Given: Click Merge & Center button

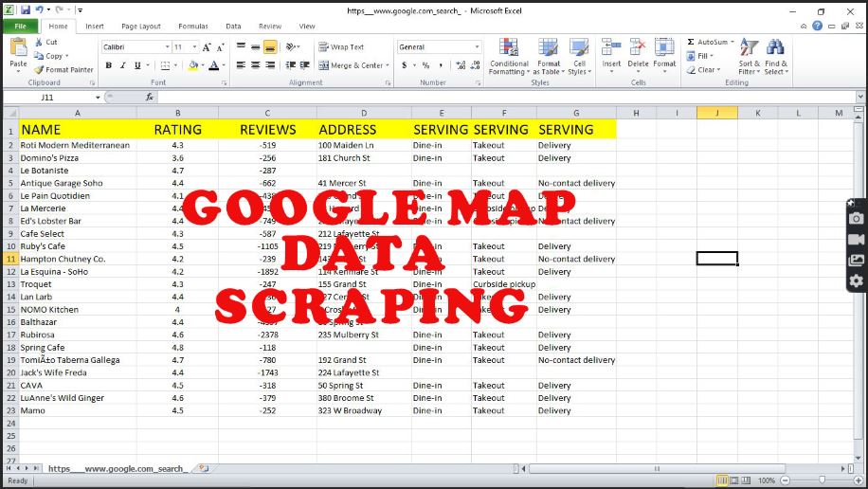Looking at the screenshot, I should (x=351, y=65).
